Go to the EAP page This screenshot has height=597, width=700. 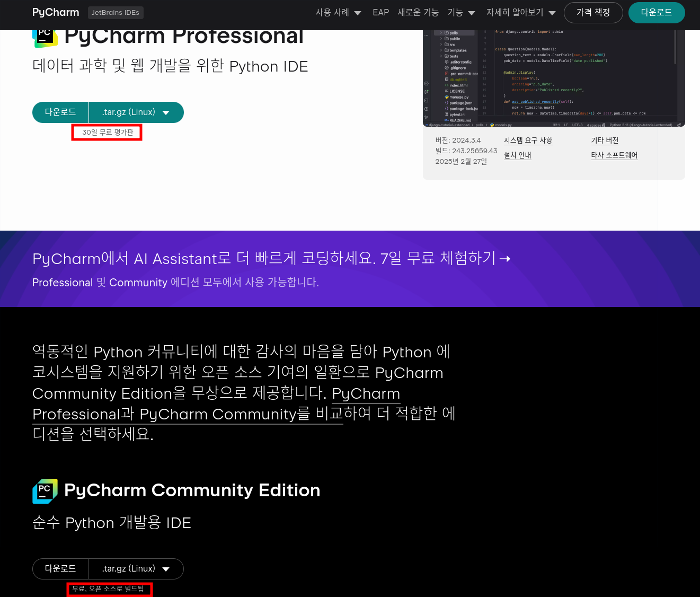[380, 12]
